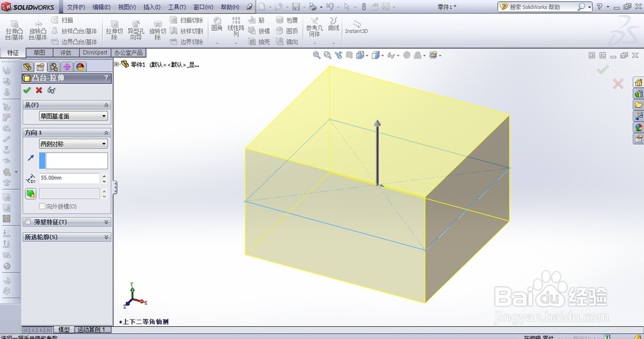Select the 抽壳 shell tool

click(x=259, y=42)
